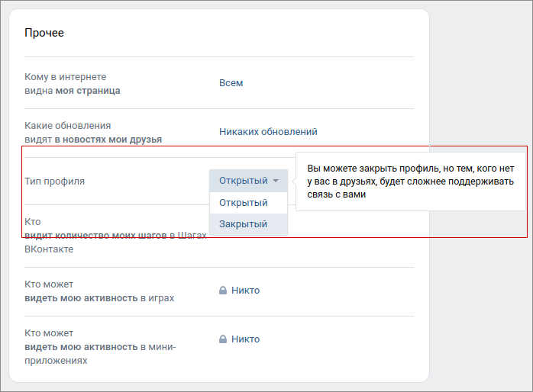The image size is (533, 392).
Task: Click the активность в играх label
Action: coord(99,298)
